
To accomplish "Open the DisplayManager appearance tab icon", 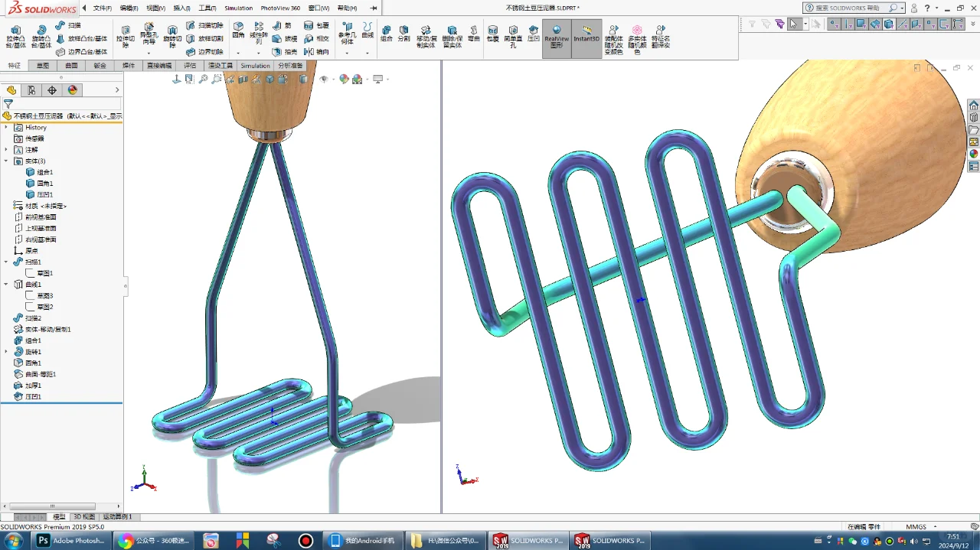I will (x=73, y=89).
